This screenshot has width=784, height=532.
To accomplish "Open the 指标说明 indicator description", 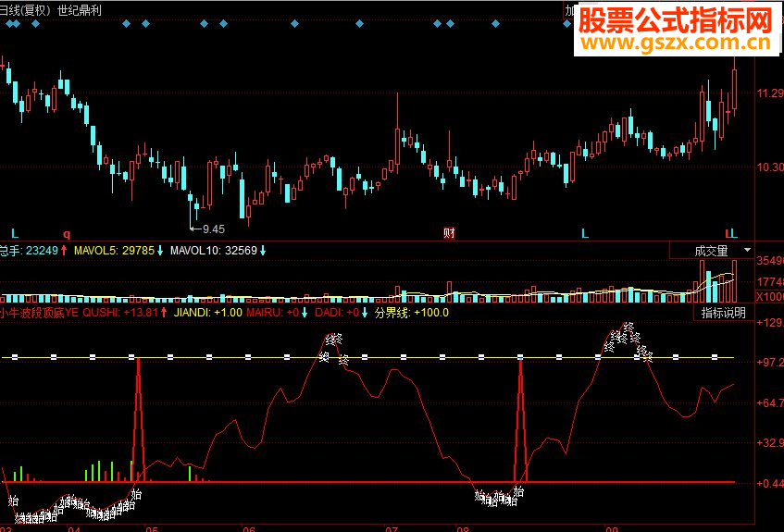I will 724,313.
